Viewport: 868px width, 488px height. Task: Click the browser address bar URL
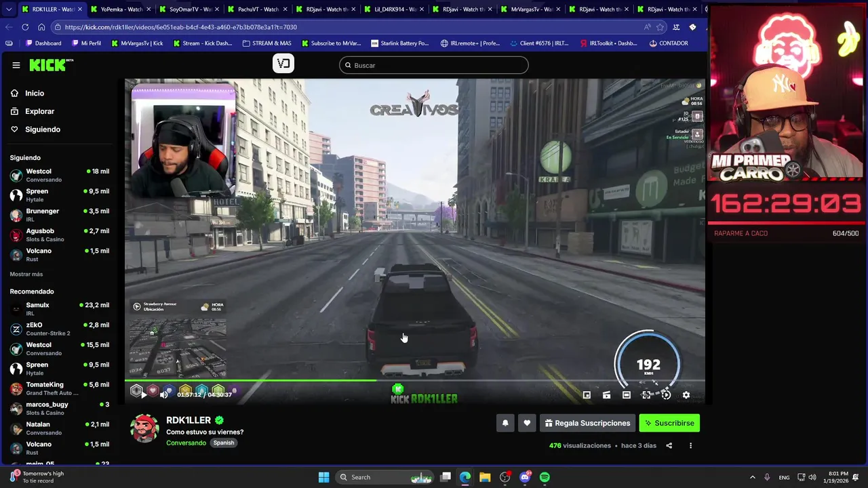181,27
